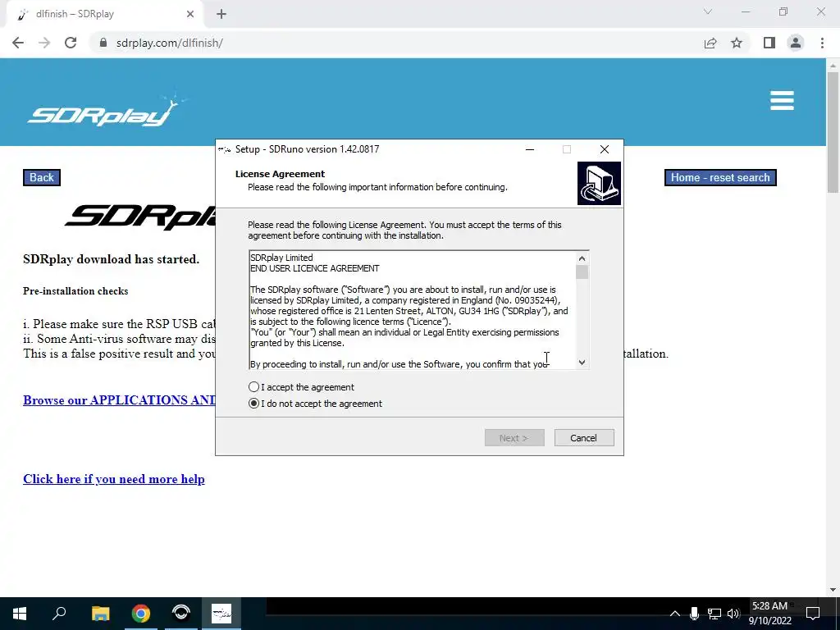Image resolution: width=840 pixels, height=630 pixels.
Task: Bookmark this page with the star icon
Action: click(737, 43)
